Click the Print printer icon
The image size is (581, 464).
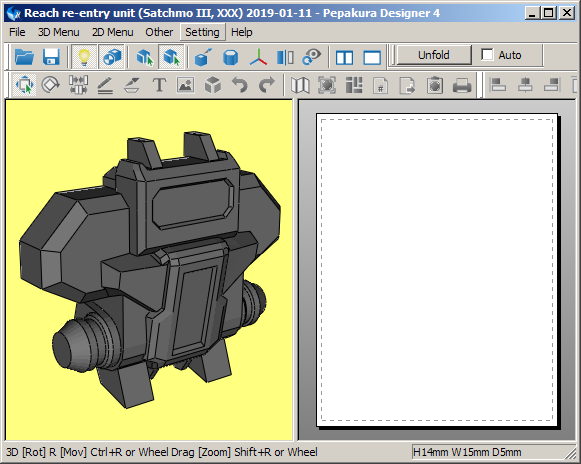click(x=462, y=86)
